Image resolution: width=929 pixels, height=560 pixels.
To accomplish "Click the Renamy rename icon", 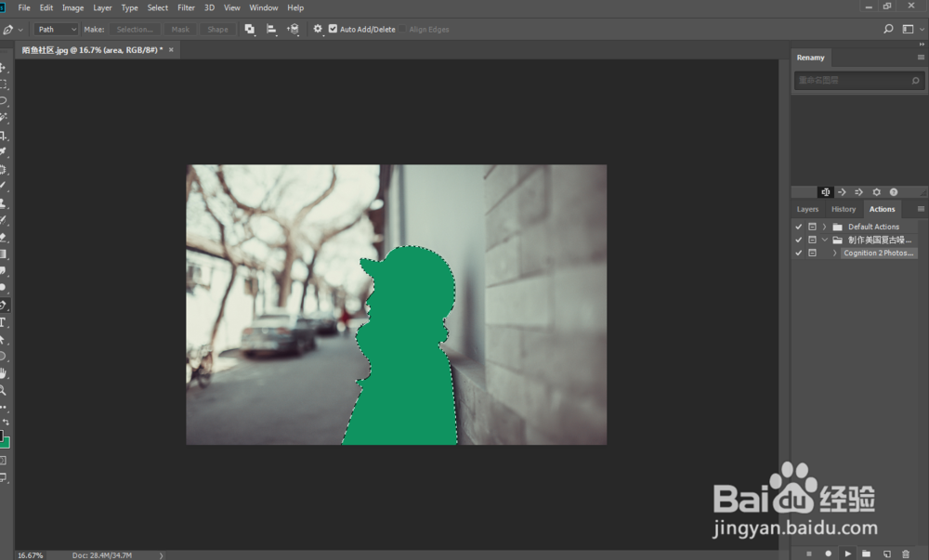I will 825,192.
